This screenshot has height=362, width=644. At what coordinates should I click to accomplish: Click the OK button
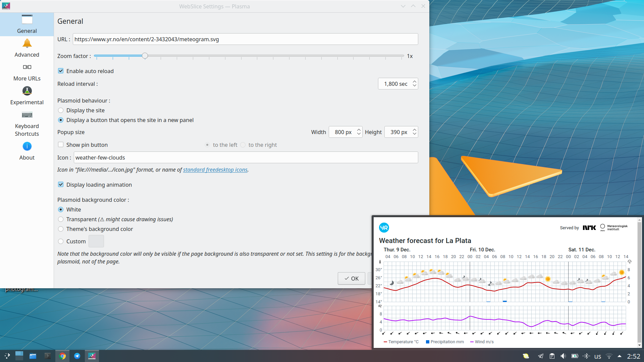click(x=352, y=279)
